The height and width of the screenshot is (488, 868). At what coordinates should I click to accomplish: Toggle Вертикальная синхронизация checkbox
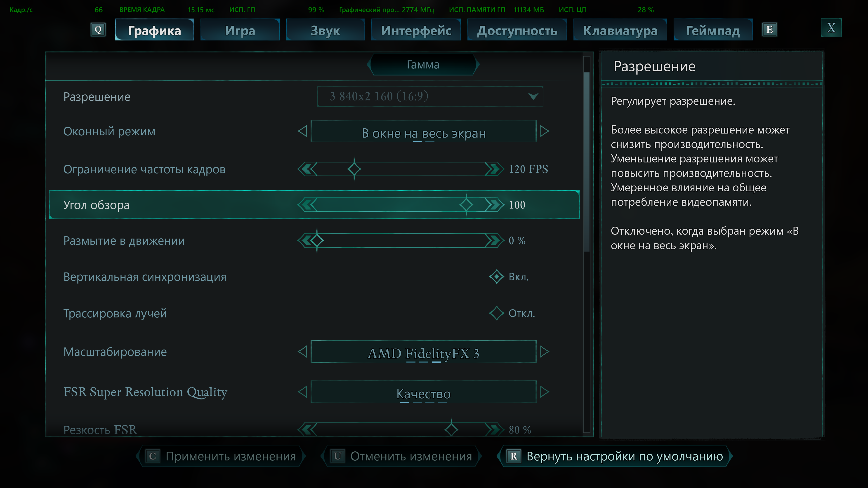click(x=496, y=277)
